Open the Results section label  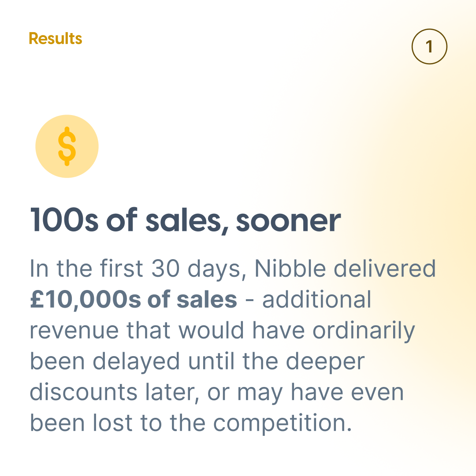pos(56,38)
